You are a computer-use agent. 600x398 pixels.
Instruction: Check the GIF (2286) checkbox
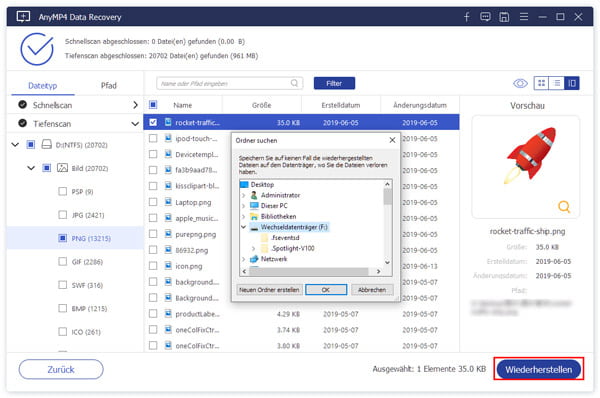tap(62, 261)
